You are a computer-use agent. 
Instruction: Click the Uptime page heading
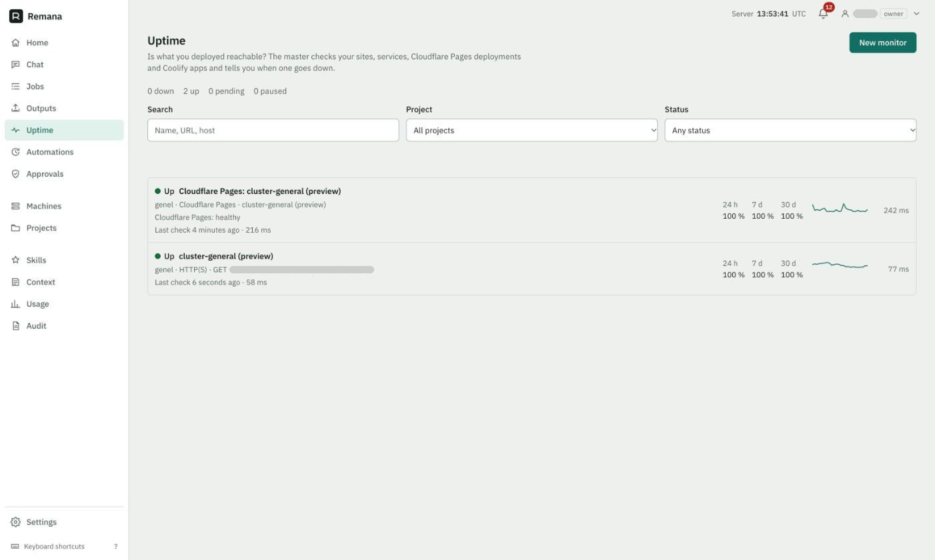tap(166, 41)
